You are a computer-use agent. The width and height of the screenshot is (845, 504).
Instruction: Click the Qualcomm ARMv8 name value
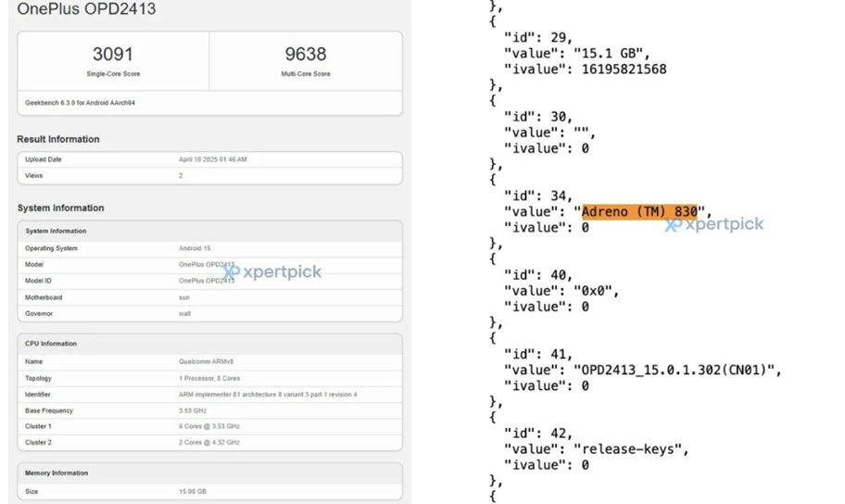pyautogui.click(x=206, y=361)
